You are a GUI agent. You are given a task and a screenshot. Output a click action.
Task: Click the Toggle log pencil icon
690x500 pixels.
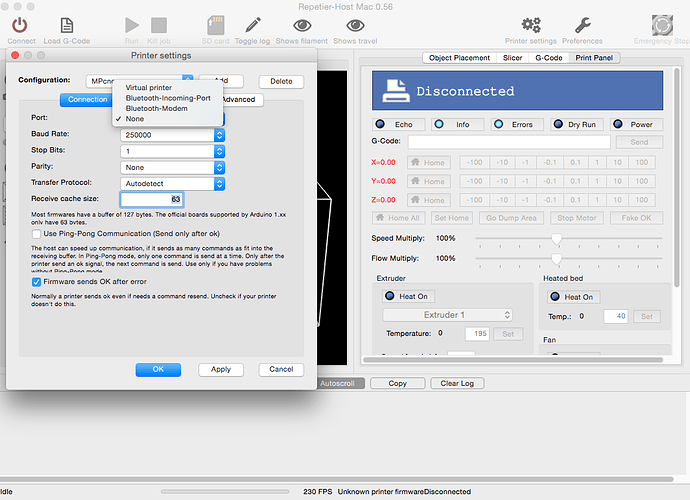253,26
